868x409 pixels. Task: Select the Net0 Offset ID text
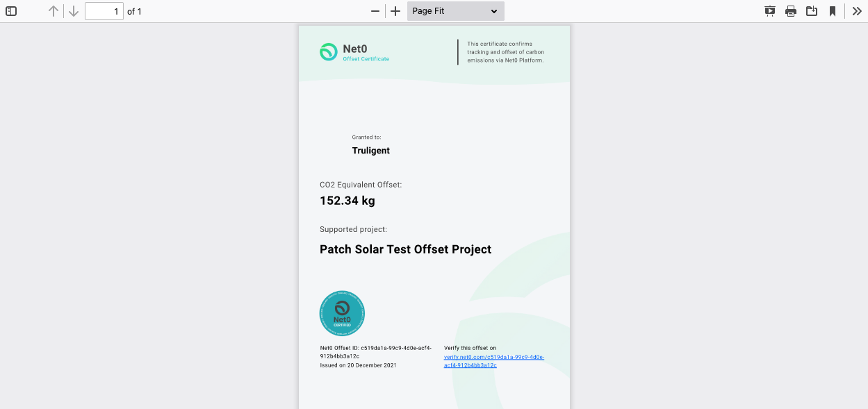(x=376, y=352)
